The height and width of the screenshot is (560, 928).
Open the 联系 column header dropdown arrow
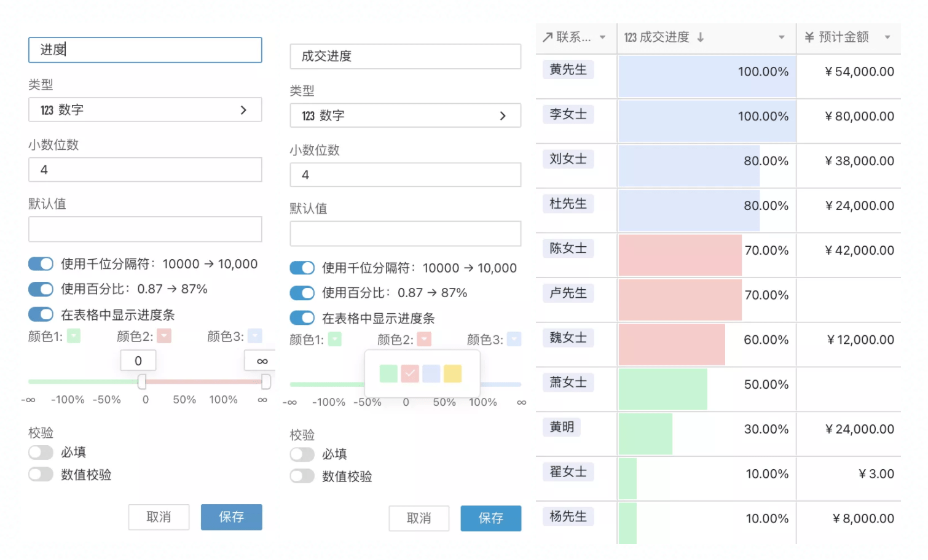point(603,37)
